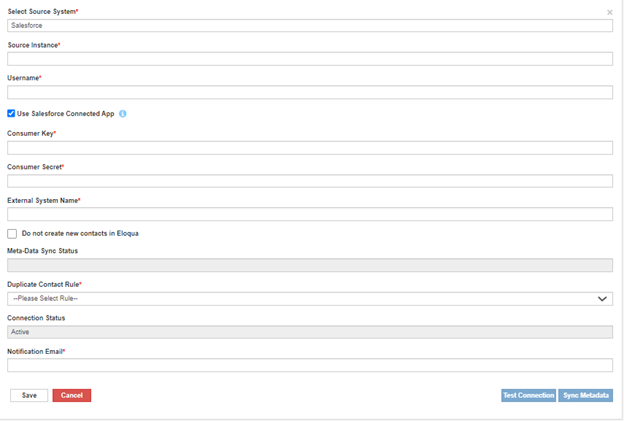Click the Connection Status Active field
The image size is (624, 421).
pos(310,332)
